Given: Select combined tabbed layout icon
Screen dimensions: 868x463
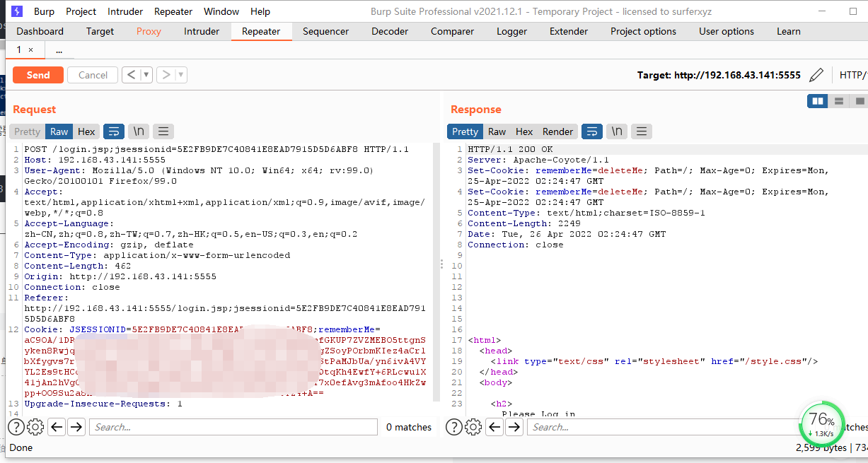Looking at the screenshot, I should (859, 101).
